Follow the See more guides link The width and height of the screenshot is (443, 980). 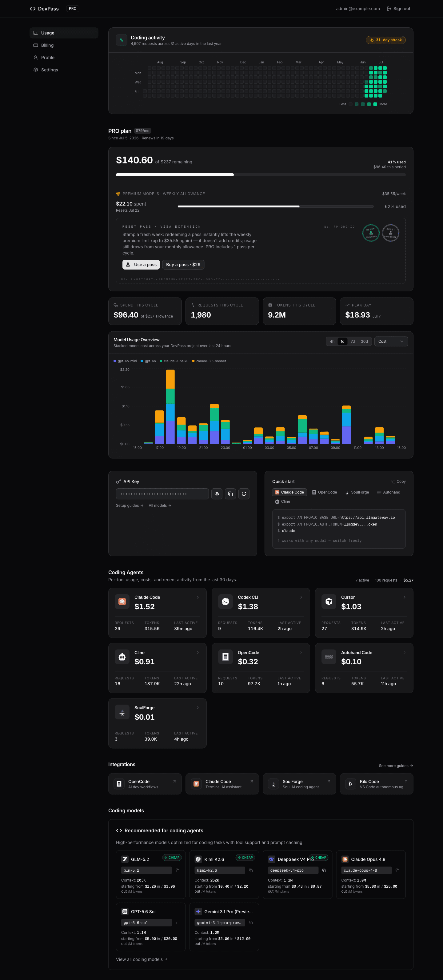pos(396,766)
